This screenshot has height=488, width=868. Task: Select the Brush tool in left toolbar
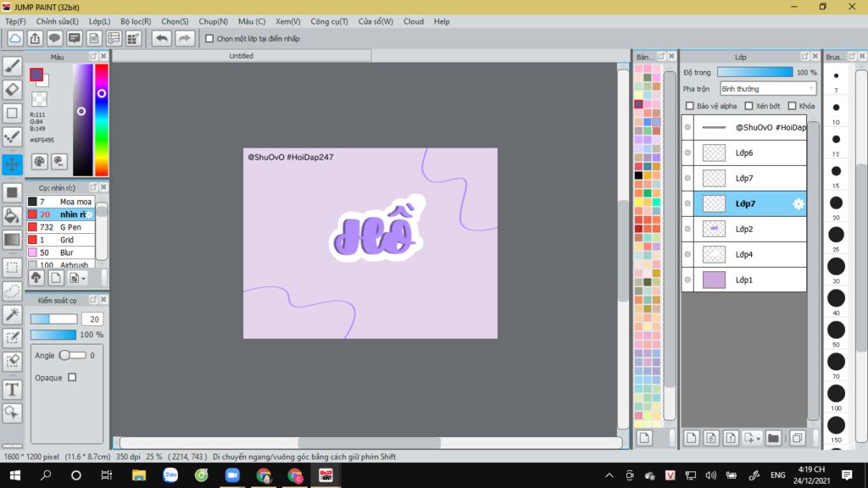[12, 66]
